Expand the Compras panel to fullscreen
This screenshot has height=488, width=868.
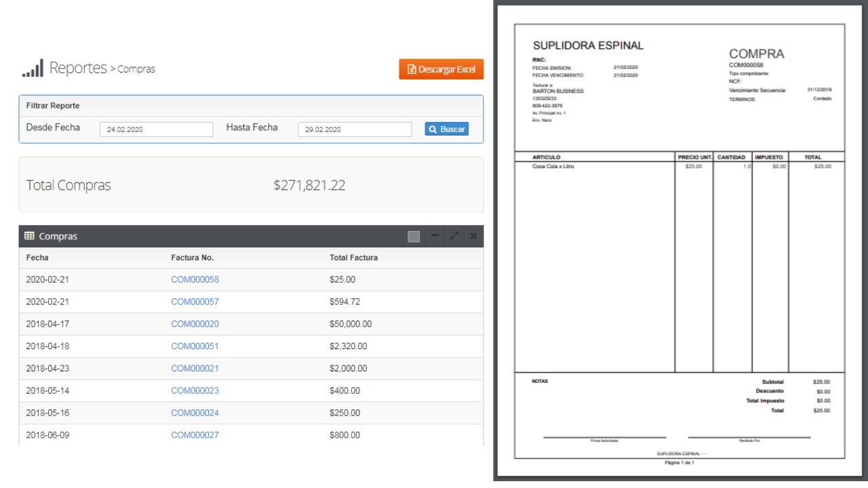(x=454, y=236)
